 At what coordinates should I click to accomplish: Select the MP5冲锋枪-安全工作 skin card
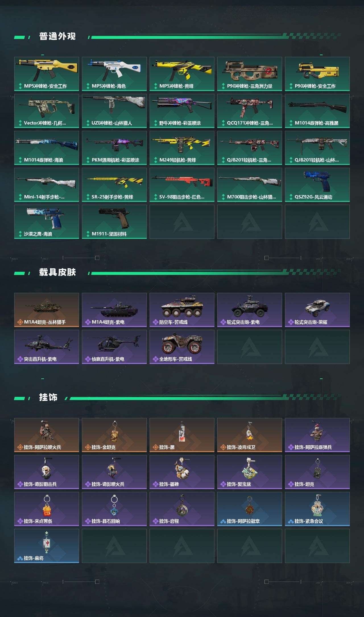click(x=47, y=74)
